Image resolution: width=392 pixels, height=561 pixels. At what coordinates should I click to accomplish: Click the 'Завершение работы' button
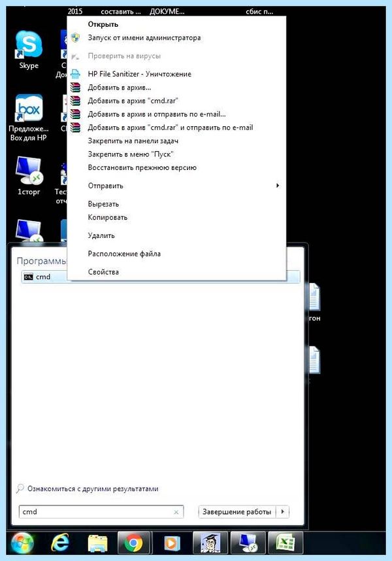(x=237, y=512)
